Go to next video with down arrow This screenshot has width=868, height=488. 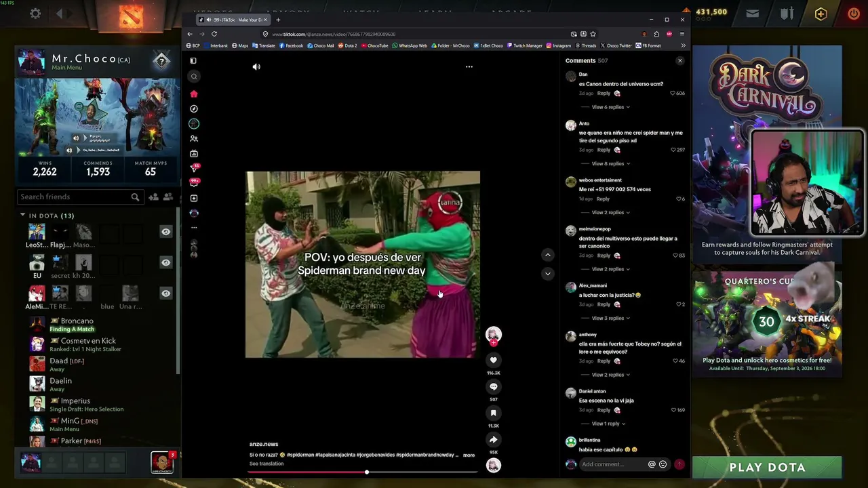pos(548,273)
